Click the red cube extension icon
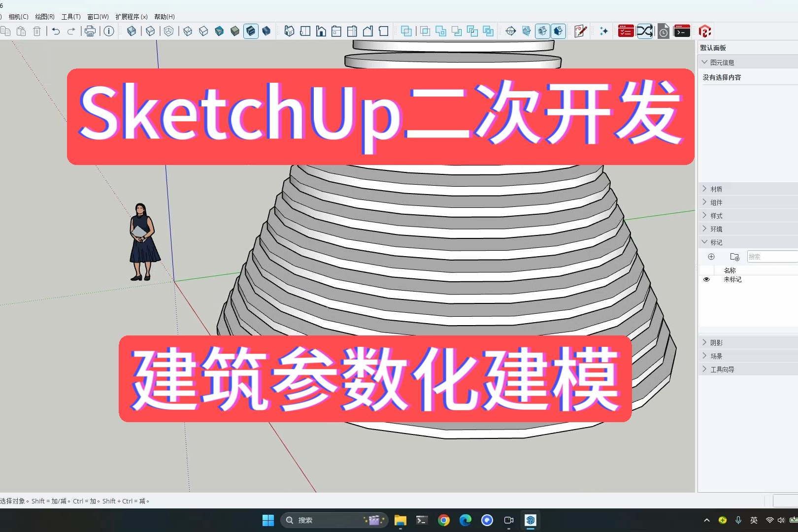 point(705,32)
